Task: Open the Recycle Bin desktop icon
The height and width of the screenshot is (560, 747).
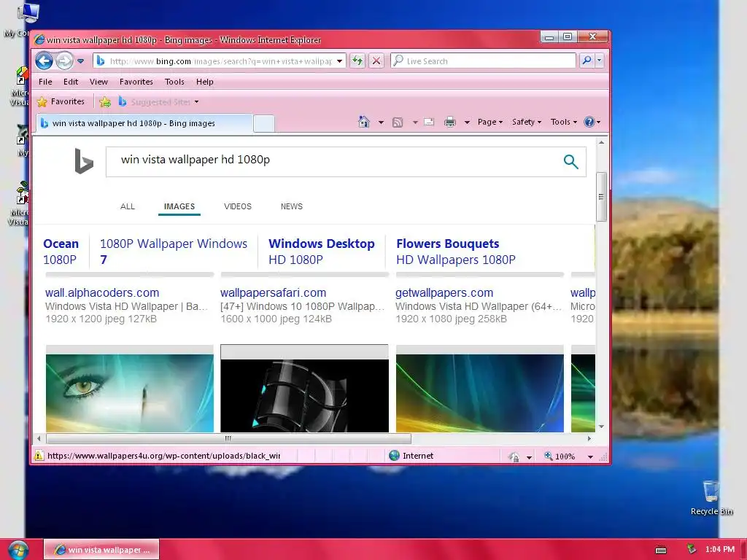Action: pyautogui.click(x=711, y=497)
